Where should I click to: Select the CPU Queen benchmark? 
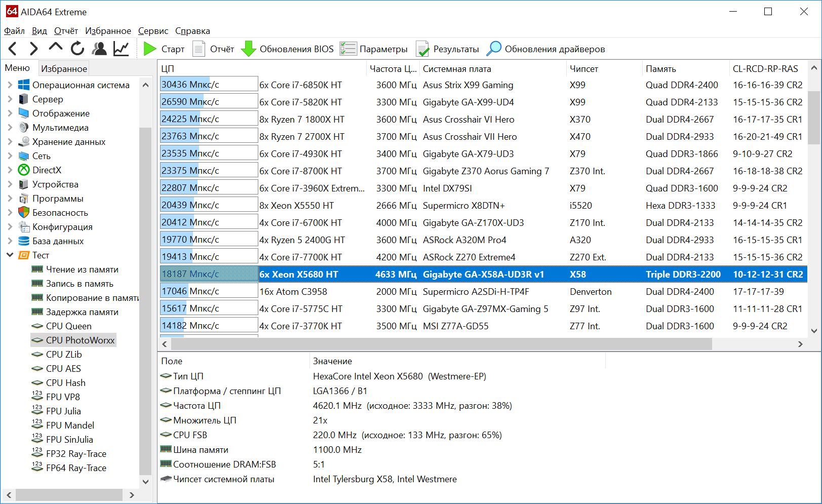(x=69, y=326)
